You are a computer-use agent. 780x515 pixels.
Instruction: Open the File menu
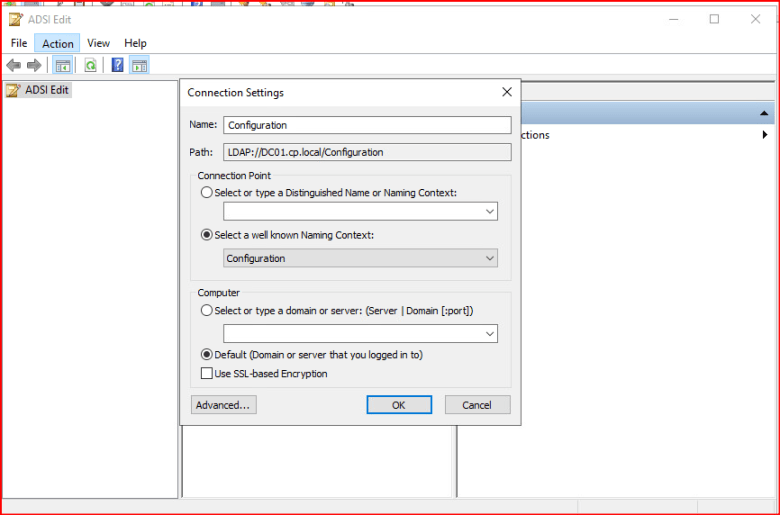tap(19, 43)
